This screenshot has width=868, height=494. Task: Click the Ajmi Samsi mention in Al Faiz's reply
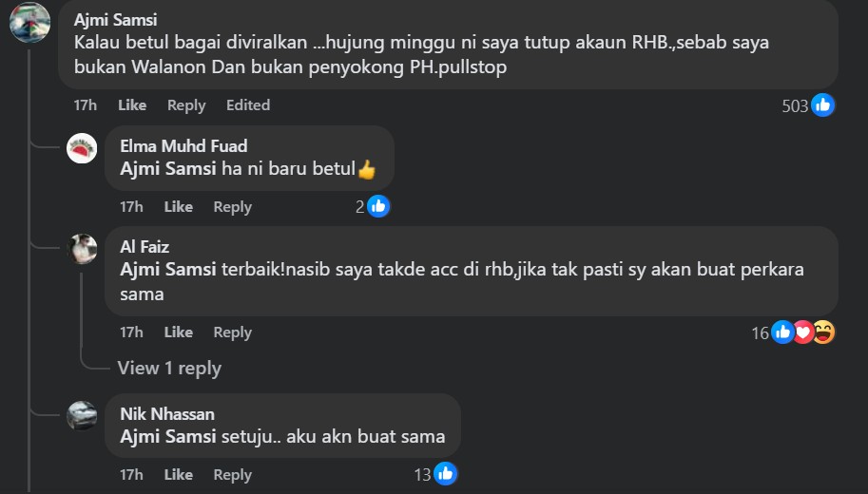pos(167,270)
